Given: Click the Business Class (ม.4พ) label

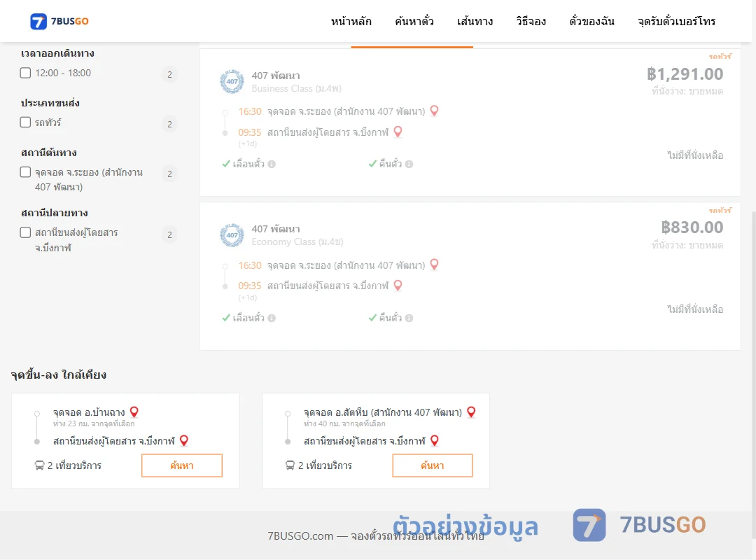Looking at the screenshot, I should (297, 89).
